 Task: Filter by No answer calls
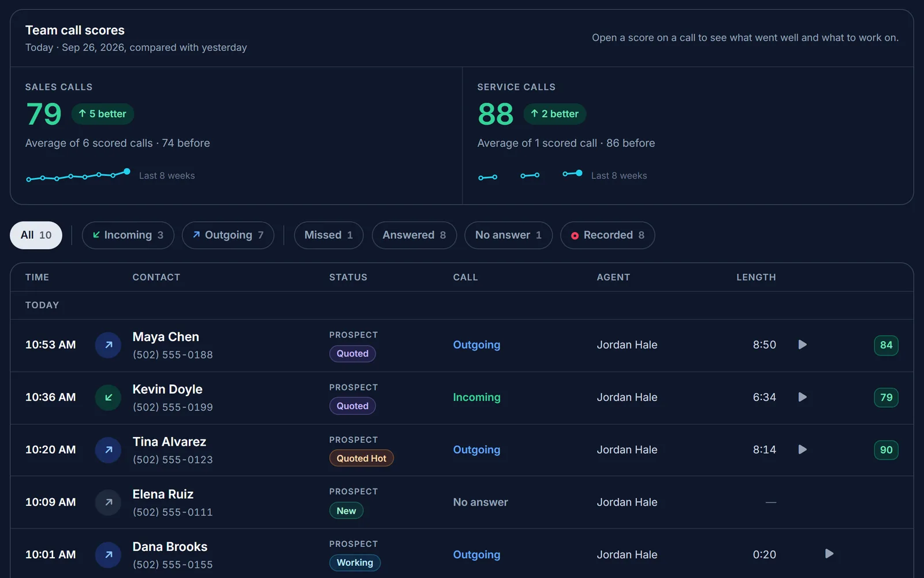click(508, 235)
